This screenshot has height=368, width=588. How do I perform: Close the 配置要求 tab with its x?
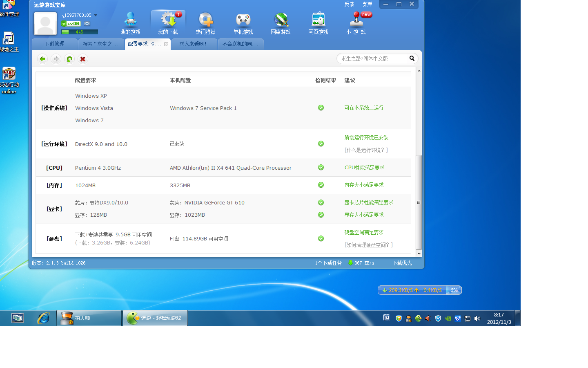(x=166, y=44)
